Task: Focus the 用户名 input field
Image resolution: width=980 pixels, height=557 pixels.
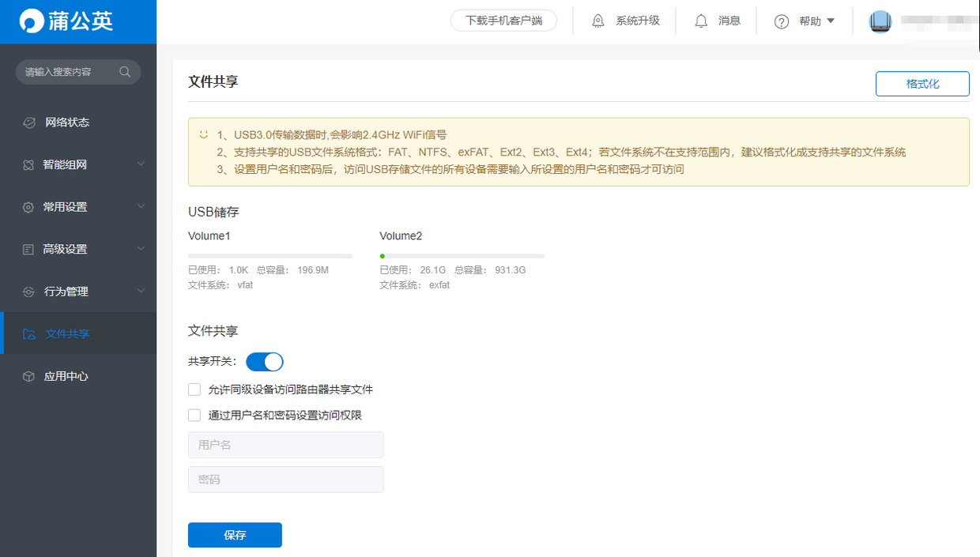Action: [285, 445]
